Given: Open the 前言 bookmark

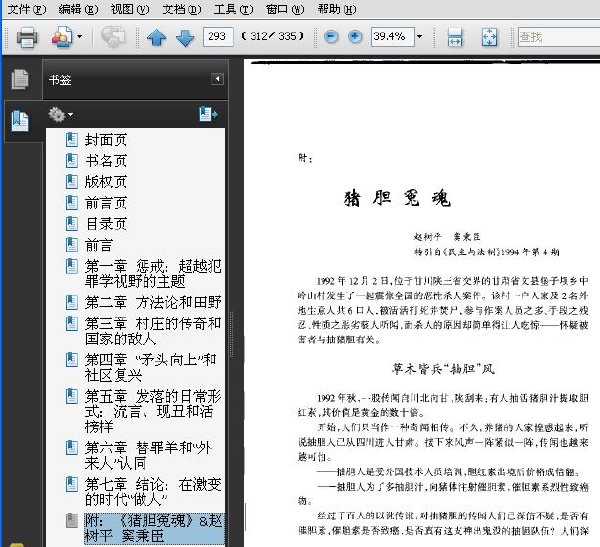Looking at the screenshot, I should click(99, 245).
